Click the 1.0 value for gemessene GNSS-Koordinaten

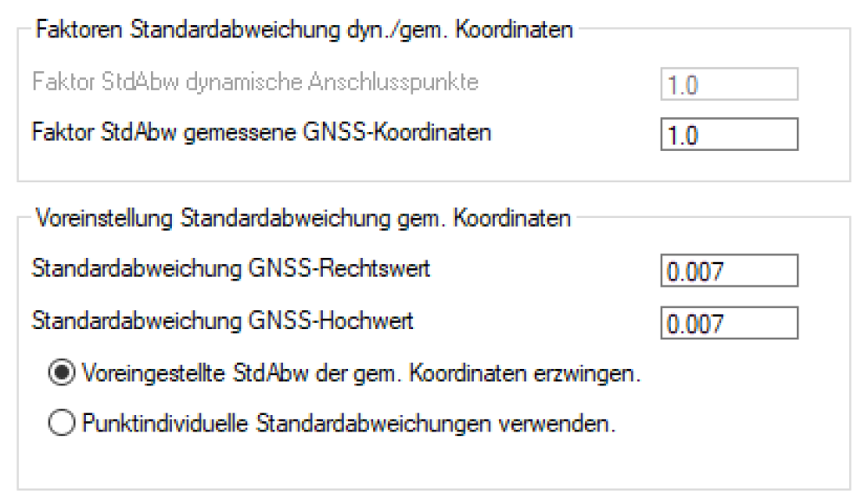click(x=680, y=135)
